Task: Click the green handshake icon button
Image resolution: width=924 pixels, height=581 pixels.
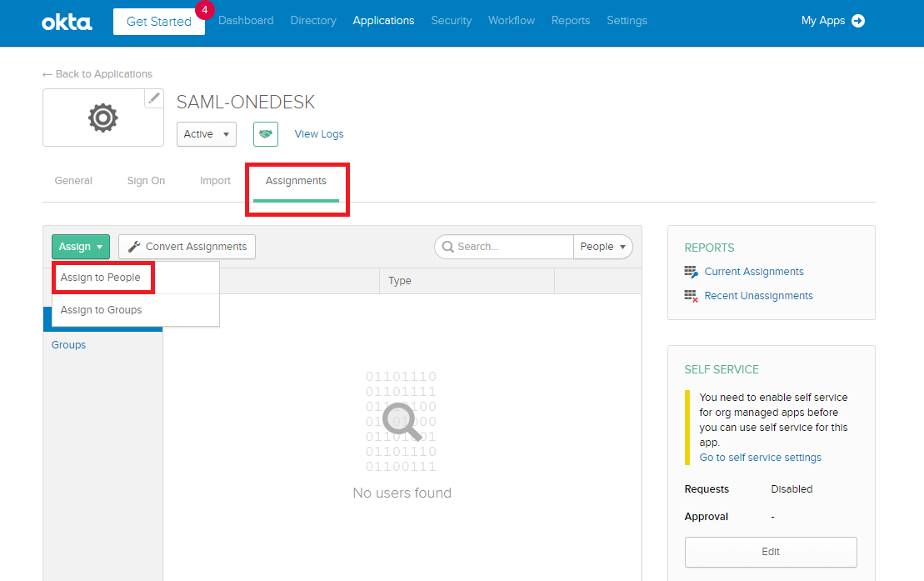Action: point(266,134)
